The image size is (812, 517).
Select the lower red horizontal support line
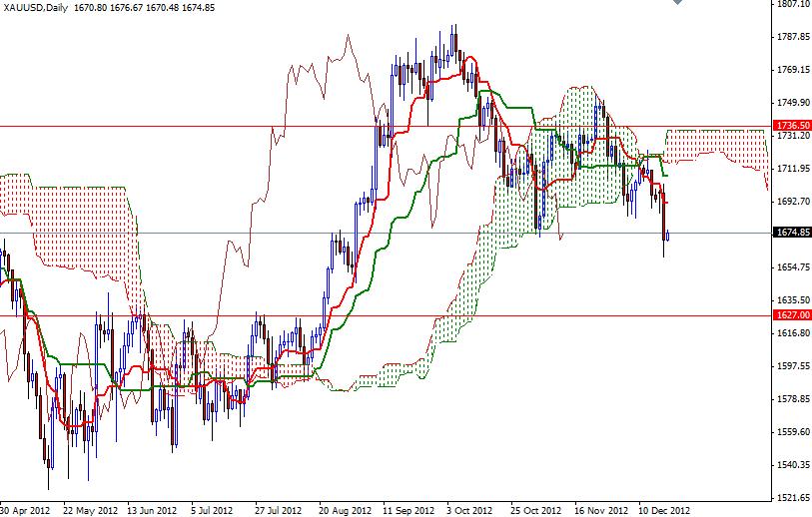386,315
